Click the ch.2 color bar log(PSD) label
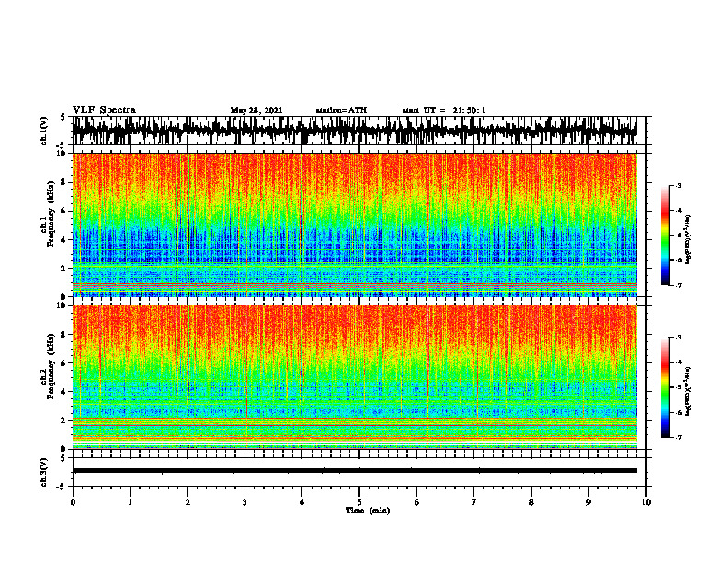This screenshot has width=728, height=563. coord(688,391)
